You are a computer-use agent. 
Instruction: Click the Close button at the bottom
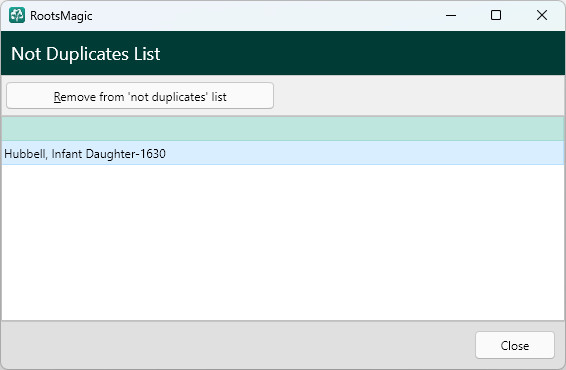(514, 345)
